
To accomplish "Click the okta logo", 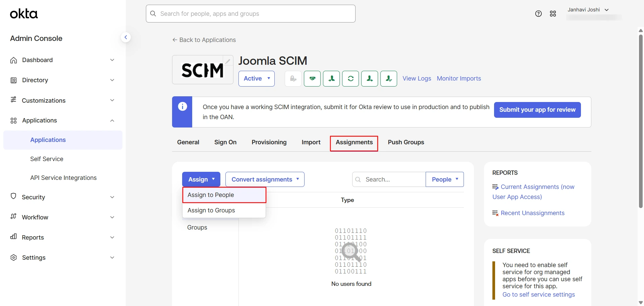I will point(24,14).
